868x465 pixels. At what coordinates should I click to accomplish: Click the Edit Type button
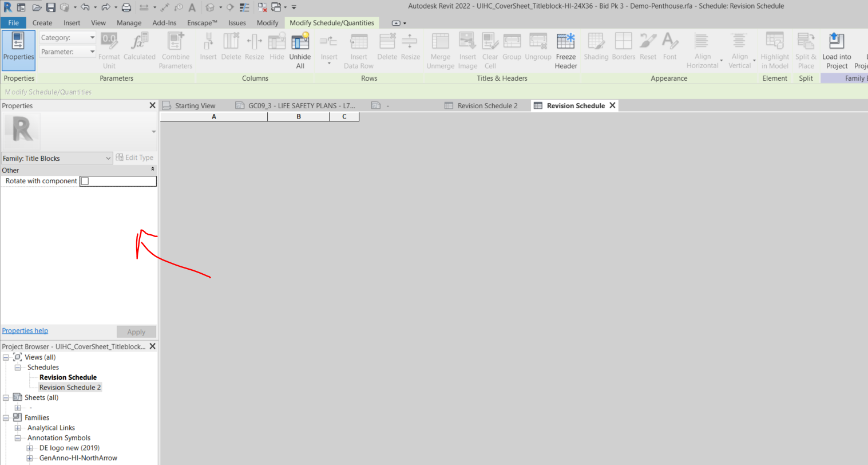pos(135,157)
